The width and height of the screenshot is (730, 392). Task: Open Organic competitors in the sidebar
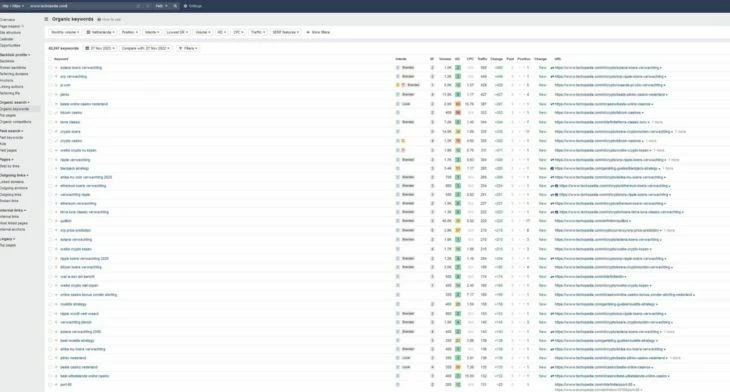coord(15,122)
